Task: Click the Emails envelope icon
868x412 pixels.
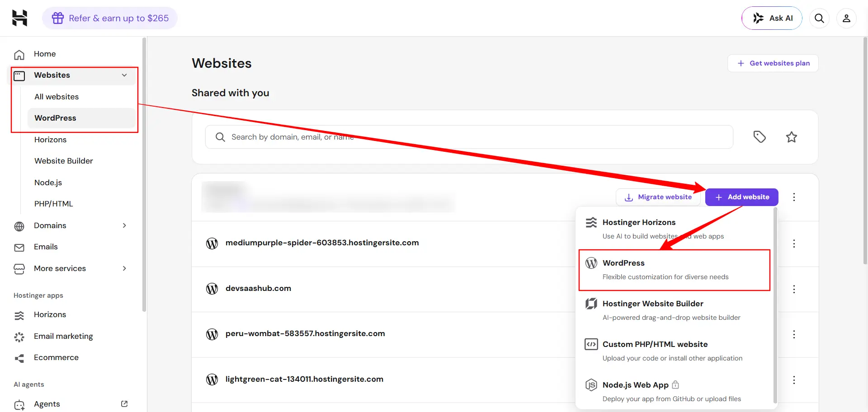Action: pyautogui.click(x=19, y=247)
